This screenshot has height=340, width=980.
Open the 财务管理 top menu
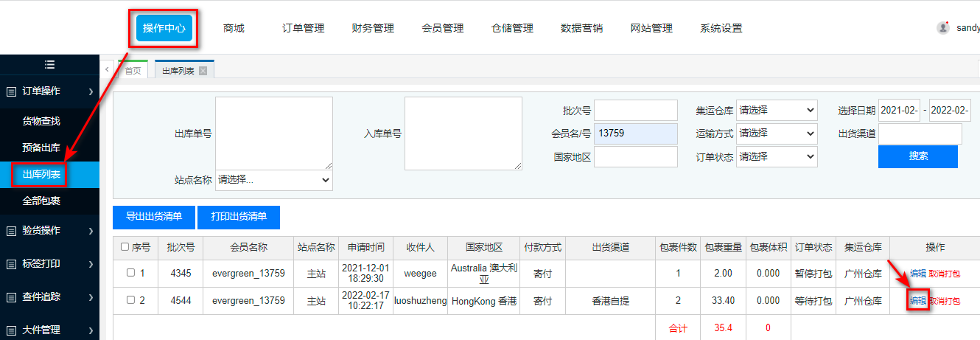(373, 28)
